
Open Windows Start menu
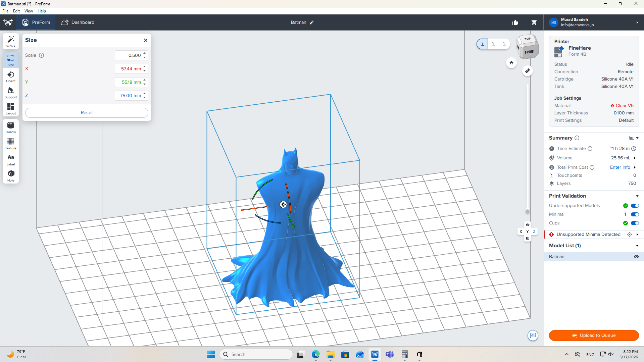pyautogui.click(x=211, y=354)
